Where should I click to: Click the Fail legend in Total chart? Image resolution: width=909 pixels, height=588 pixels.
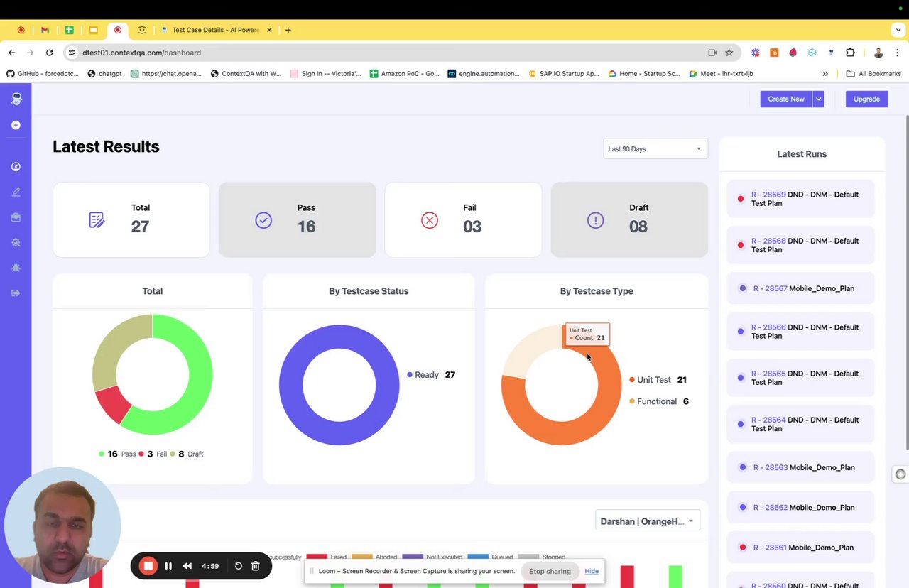(153, 454)
